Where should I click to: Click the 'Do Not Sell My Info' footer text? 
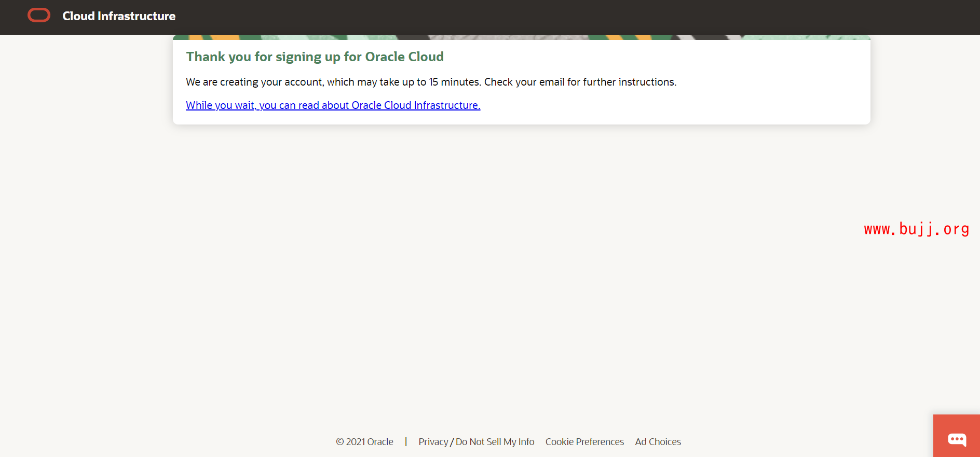pos(495,441)
